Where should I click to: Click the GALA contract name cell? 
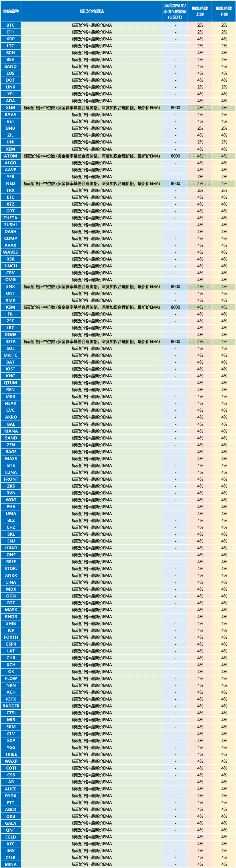tap(10, 823)
